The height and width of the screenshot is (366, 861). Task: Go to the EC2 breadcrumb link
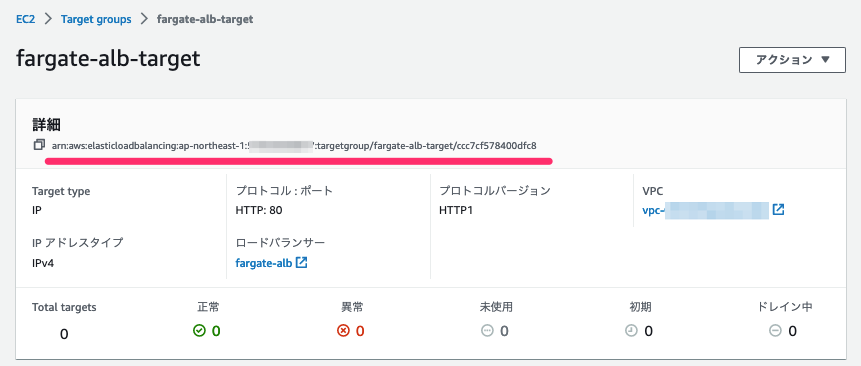click(x=25, y=19)
